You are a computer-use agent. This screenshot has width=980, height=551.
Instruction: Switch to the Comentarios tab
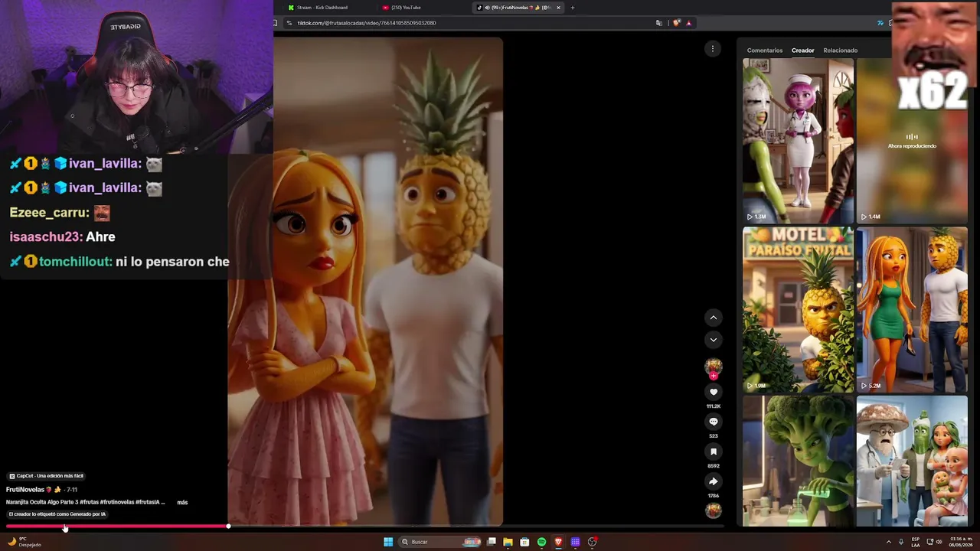765,51
